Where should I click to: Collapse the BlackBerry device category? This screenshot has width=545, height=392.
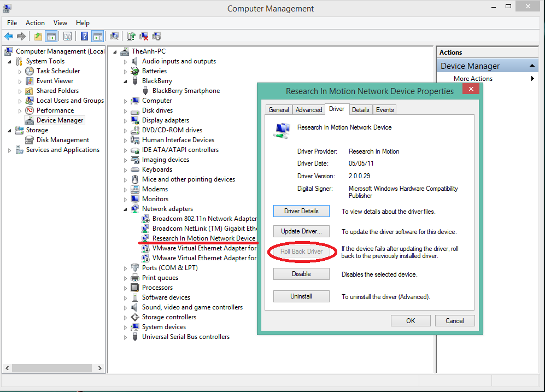(126, 81)
